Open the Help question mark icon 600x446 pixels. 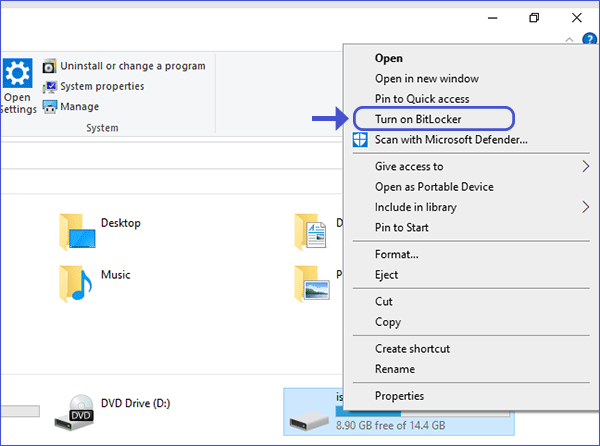pyautogui.click(x=590, y=39)
